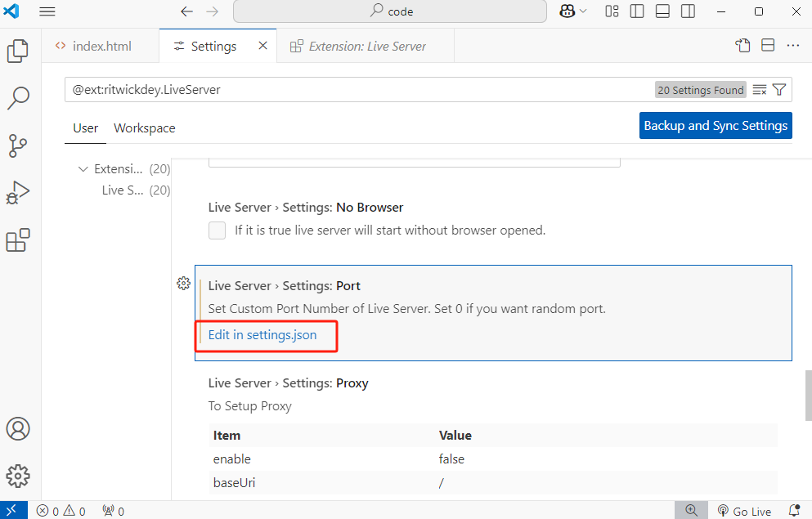Click the settings vertical scrollbar thumb
Image resolution: width=812 pixels, height=519 pixels.
point(809,396)
